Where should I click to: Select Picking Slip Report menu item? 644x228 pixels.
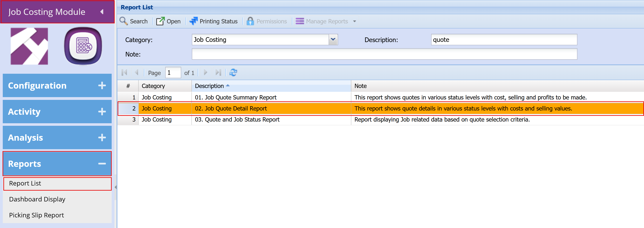(x=37, y=215)
